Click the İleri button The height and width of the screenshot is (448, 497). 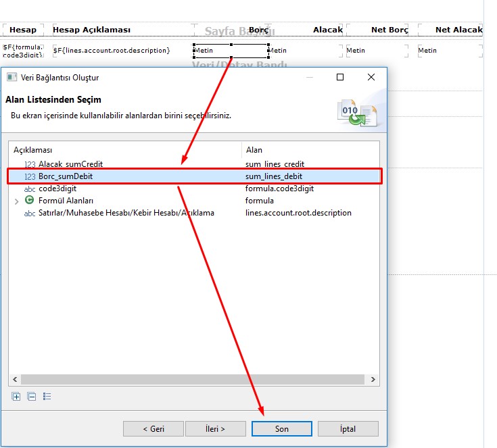coord(214,429)
